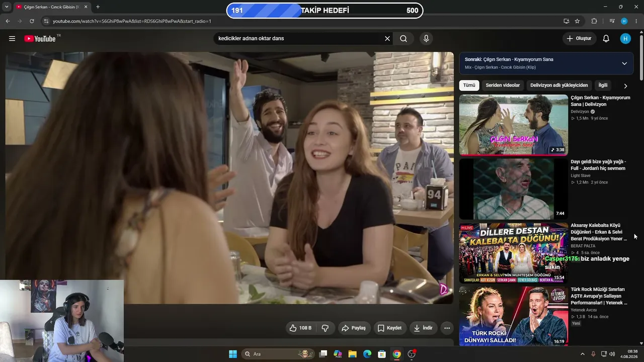Viewport: 644px width, 362px height.
Task: Open Çılgın Serkan - Kıyamıyorum Sana title
Action: click(x=600, y=101)
